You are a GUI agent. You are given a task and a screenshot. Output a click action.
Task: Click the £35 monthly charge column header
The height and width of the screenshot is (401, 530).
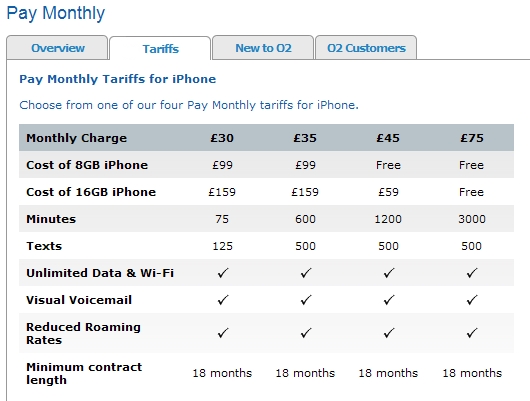click(305, 138)
